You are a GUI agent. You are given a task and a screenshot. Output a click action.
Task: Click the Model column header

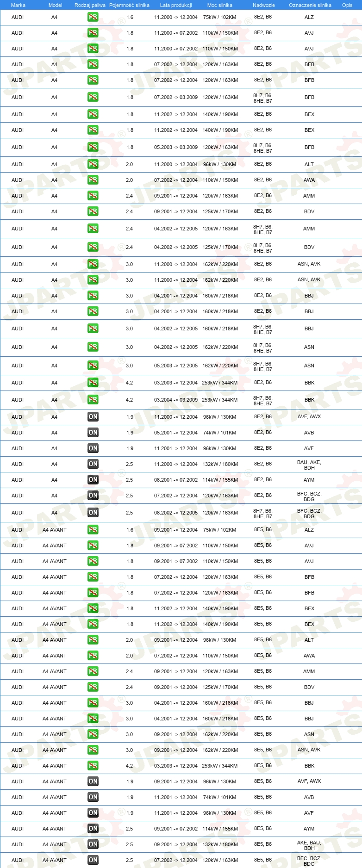[55, 5]
